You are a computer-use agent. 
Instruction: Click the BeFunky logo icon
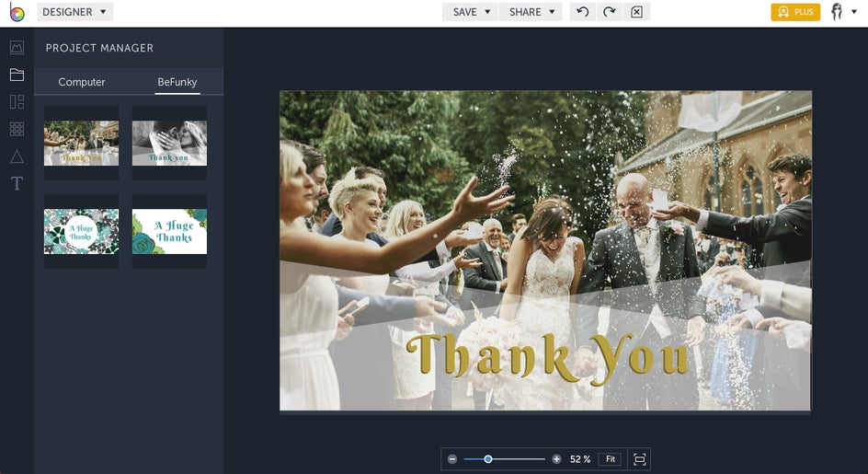tap(17, 12)
